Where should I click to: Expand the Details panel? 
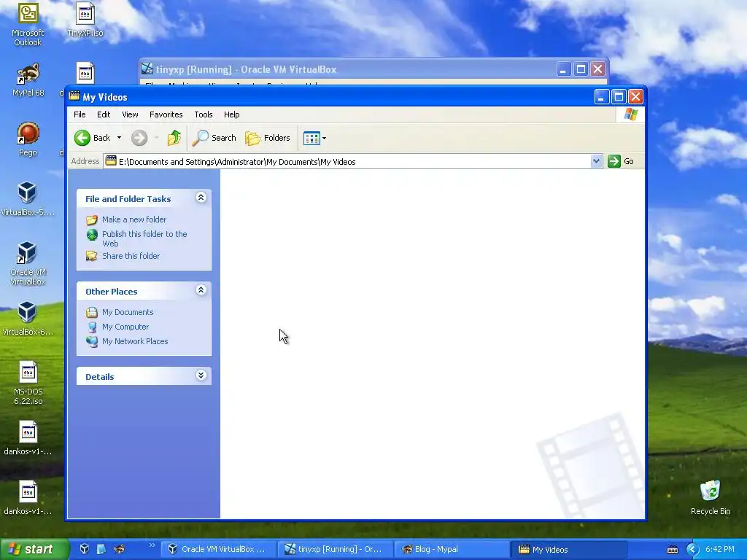tap(201, 376)
